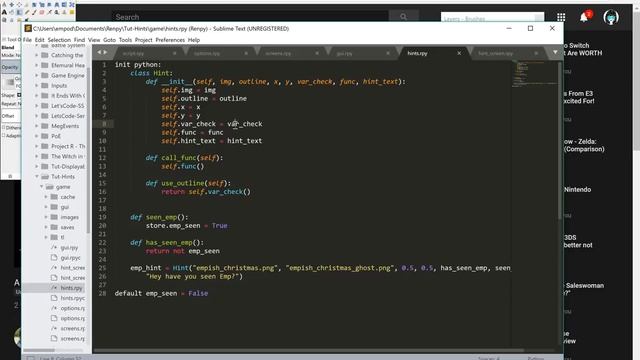Select the text tool in paint toolbox
Screen dimensions: 640x360
point(4,12)
